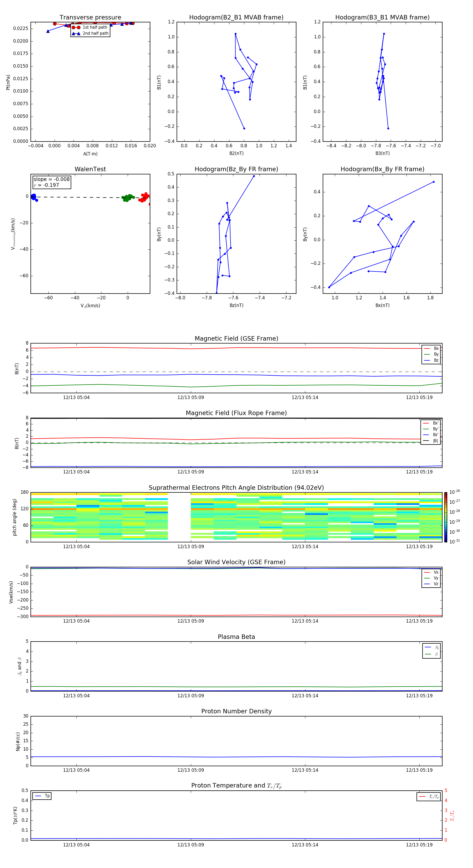The width and height of the screenshot is (473, 868).
Task: Click the "Bz(nT)" x-axis label
Action: point(236,305)
